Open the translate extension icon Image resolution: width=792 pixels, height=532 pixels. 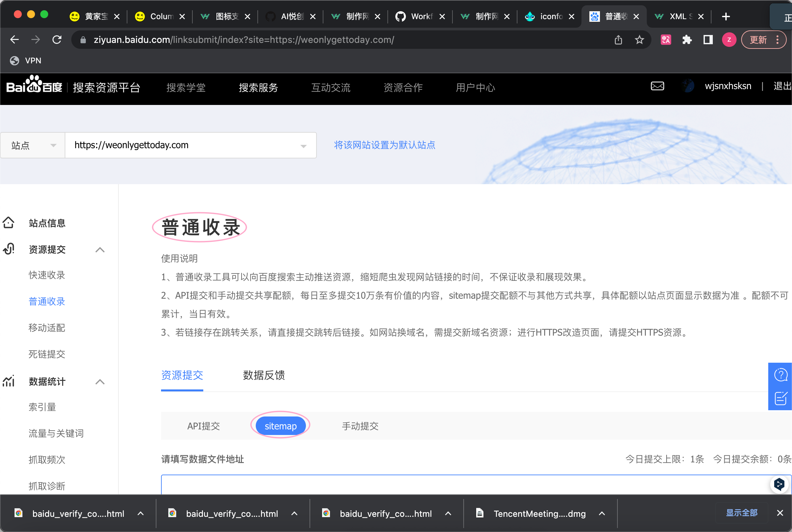pos(666,40)
